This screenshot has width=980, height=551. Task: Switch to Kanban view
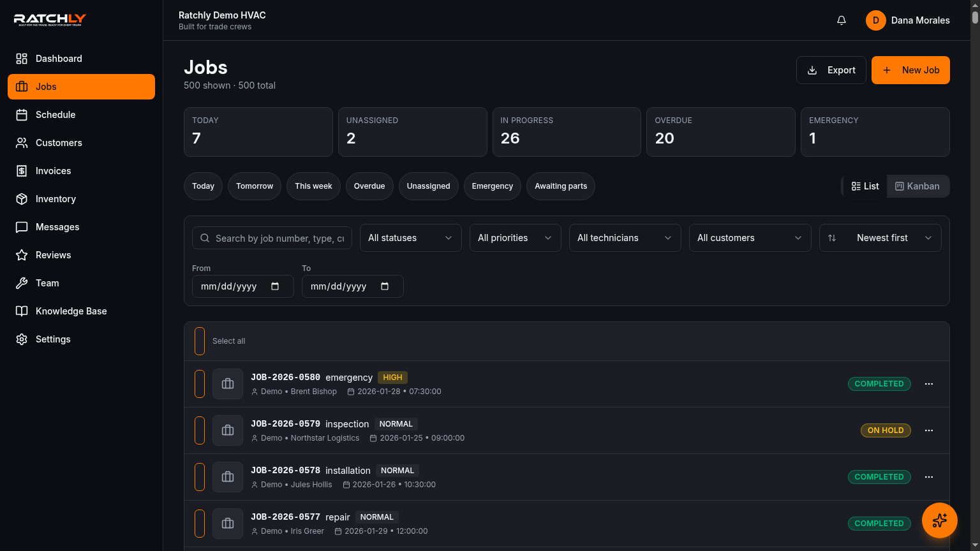[x=917, y=186]
